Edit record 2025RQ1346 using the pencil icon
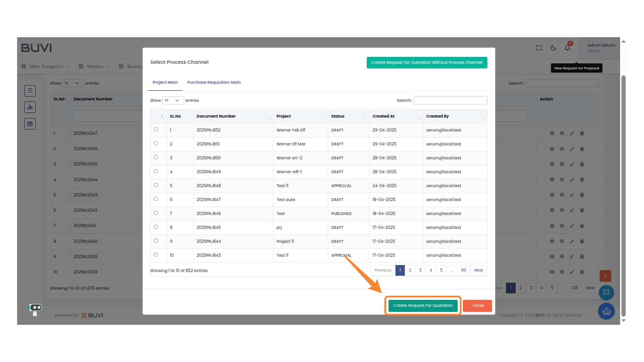Screen dimensions: 644x362 click(572, 149)
